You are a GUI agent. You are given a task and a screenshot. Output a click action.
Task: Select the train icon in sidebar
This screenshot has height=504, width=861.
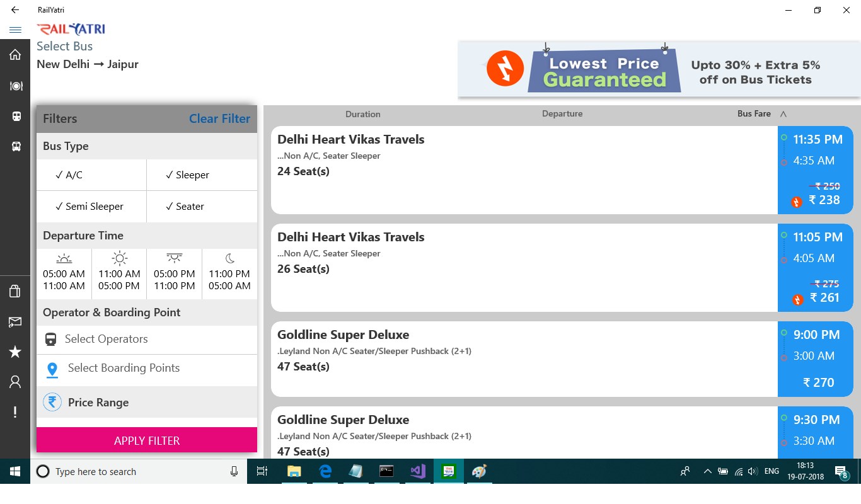point(16,117)
